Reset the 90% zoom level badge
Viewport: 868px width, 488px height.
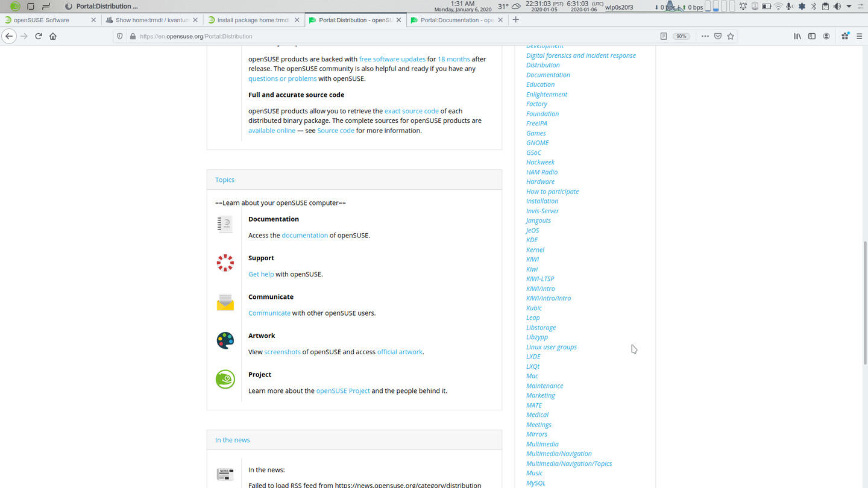(681, 36)
